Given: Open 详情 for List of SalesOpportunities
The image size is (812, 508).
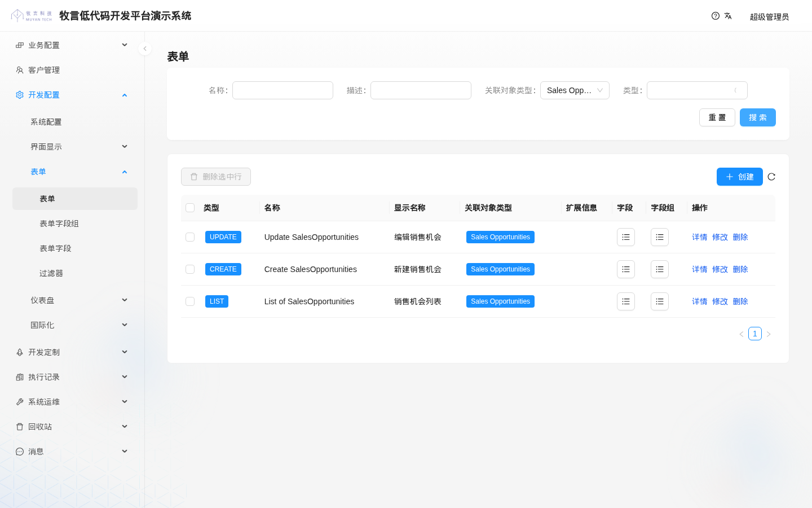Looking at the screenshot, I should (x=700, y=301).
